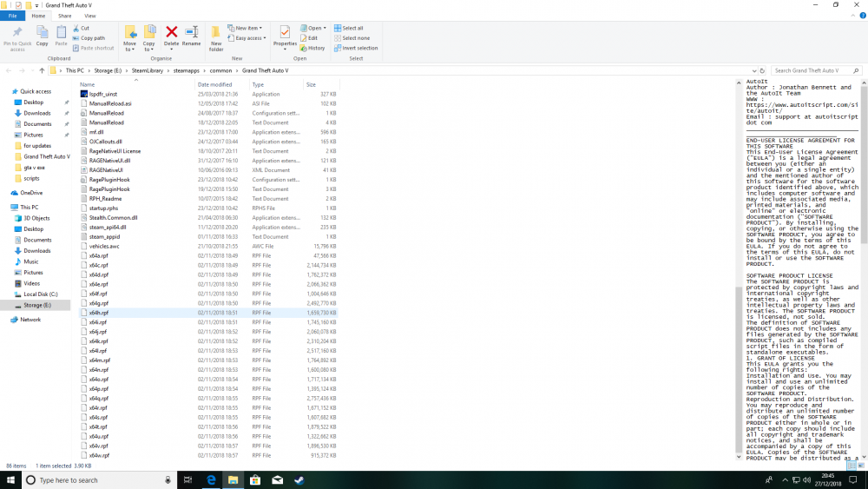Expand the address bar history dropdown

tap(754, 71)
